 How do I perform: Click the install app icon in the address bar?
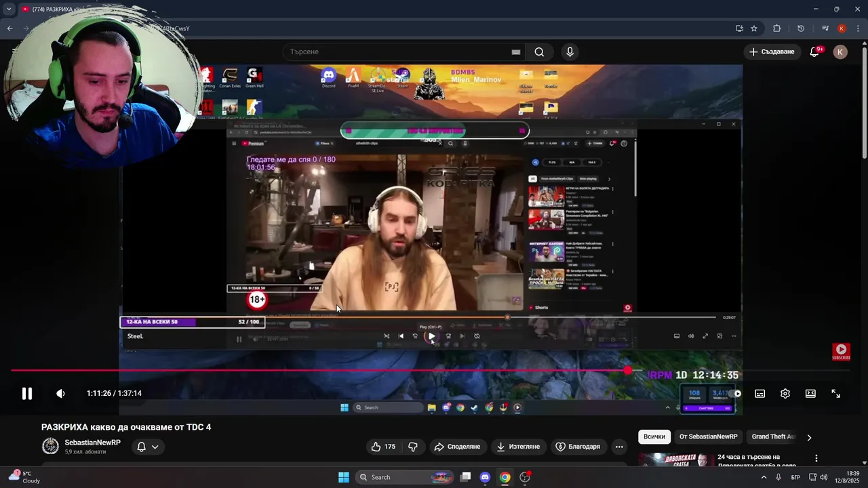(x=739, y=28)
